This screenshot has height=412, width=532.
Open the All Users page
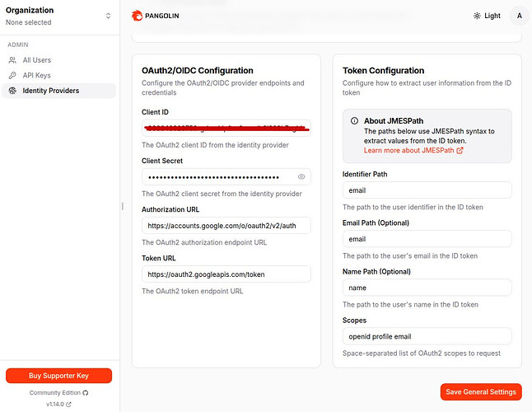tap(39, 60)
